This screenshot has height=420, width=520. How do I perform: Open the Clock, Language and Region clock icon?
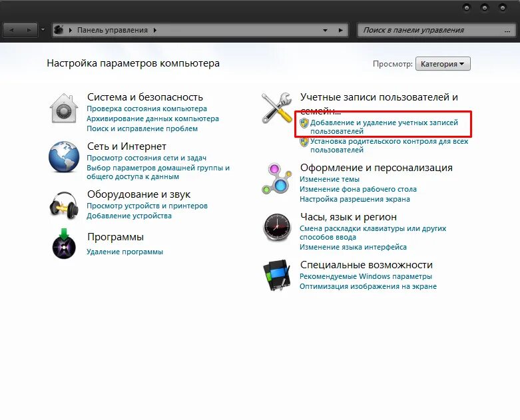[x=276, y=228]
